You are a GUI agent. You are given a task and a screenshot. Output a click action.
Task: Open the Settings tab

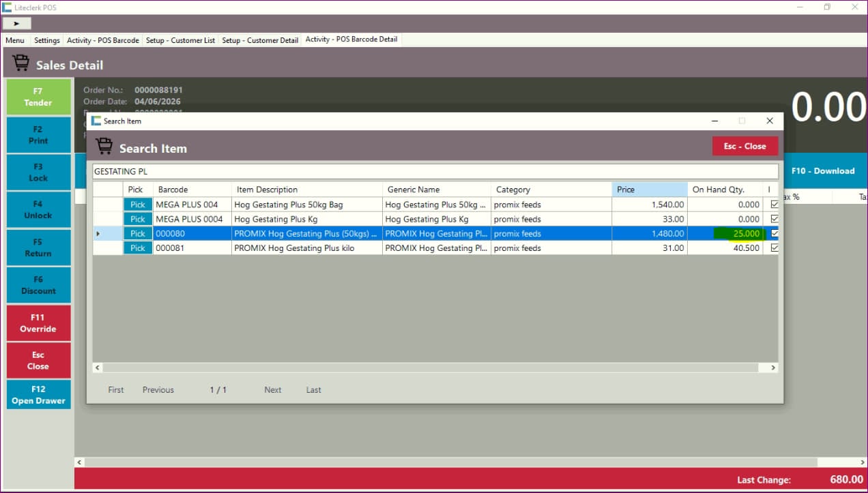point(47,40)
